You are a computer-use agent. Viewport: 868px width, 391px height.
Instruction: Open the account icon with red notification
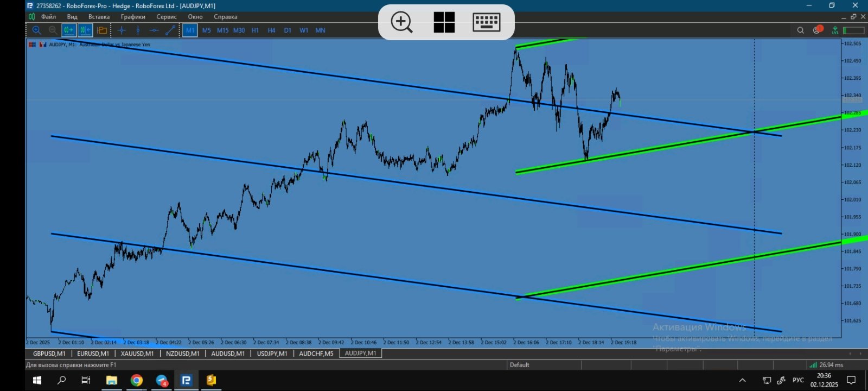coord(818,30)
